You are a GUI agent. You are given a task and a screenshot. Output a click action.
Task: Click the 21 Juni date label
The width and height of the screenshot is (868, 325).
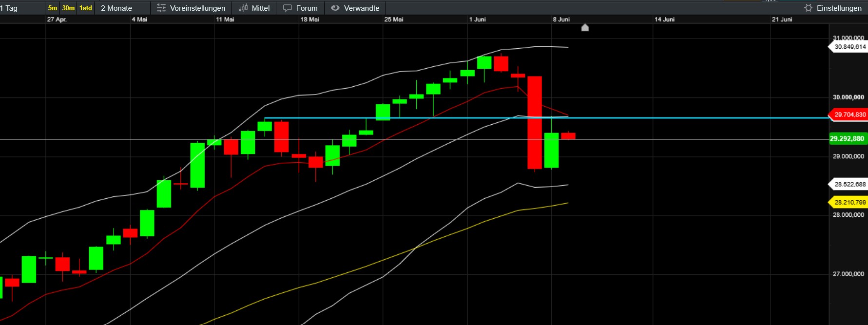point(782,19)
